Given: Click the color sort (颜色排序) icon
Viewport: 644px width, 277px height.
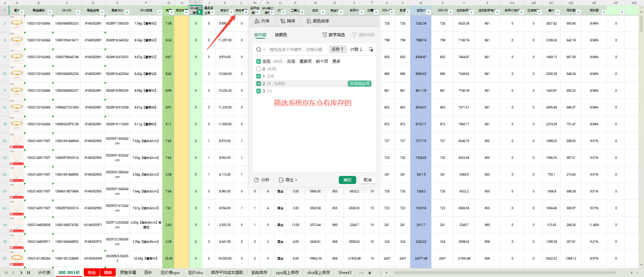Looking at the screenshot, I should point(309,21).
